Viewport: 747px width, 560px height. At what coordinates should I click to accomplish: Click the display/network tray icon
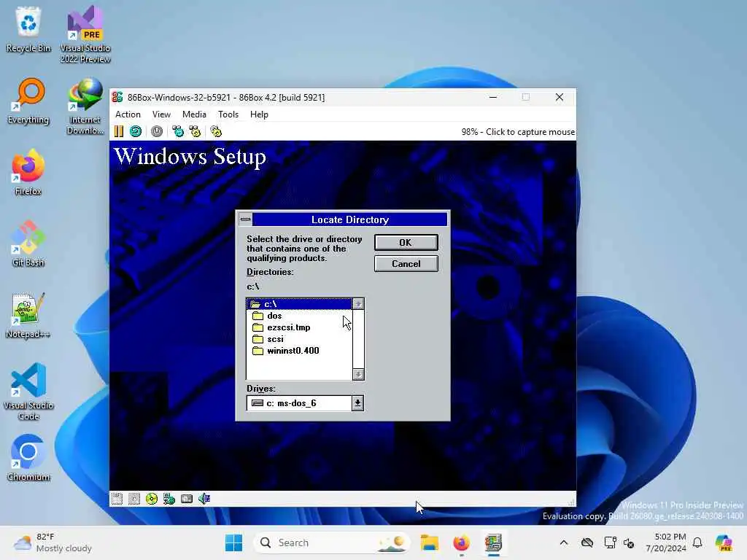[x=610, y=542]
